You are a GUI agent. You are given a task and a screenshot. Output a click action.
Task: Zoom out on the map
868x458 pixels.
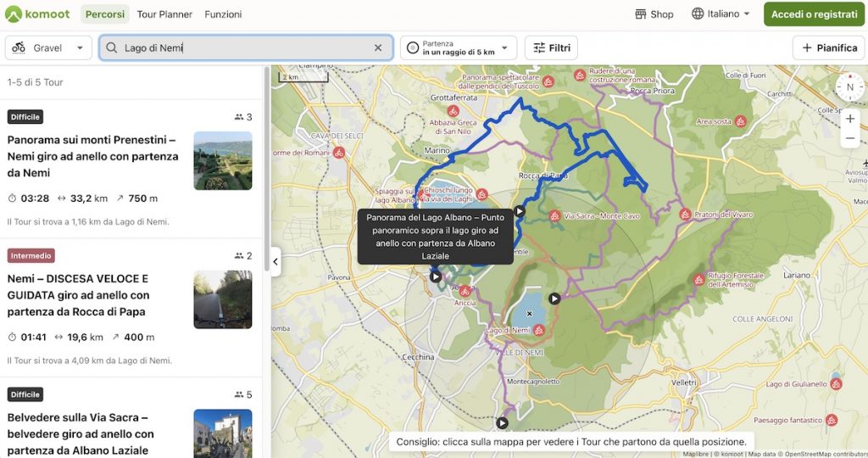point(849,138)
